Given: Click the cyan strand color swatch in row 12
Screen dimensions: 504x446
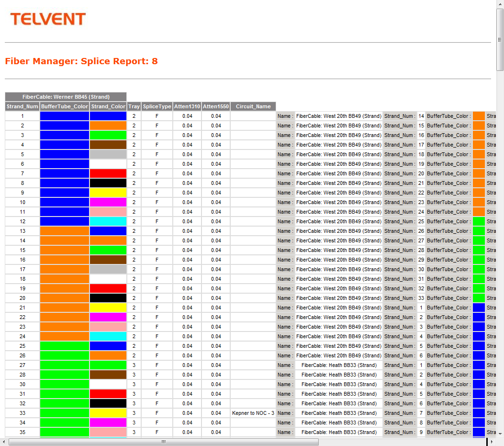Looking at the screenshot, I should [108, 221].
